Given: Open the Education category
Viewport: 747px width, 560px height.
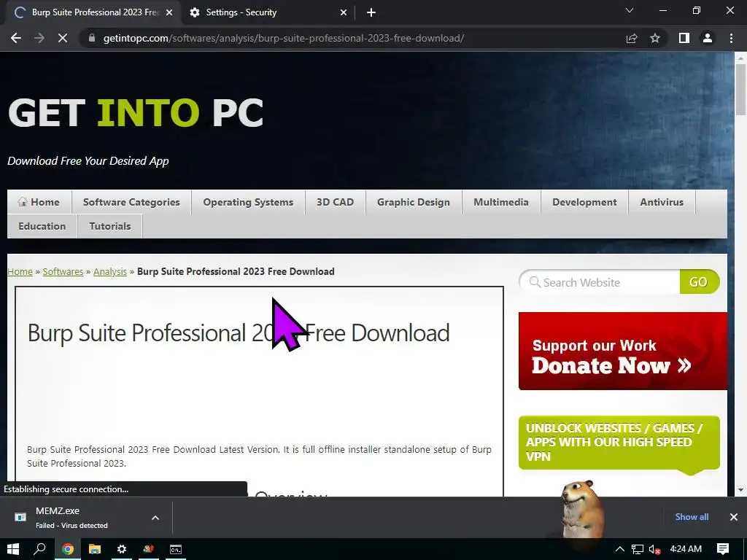Looking at the screenshot, I should point(42,226).
